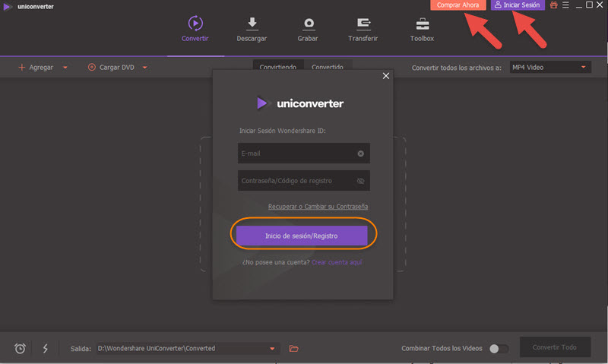Click Inicio de sesión/Registro button
Screen dimensions: 608x364
click(x=302, y=236)
